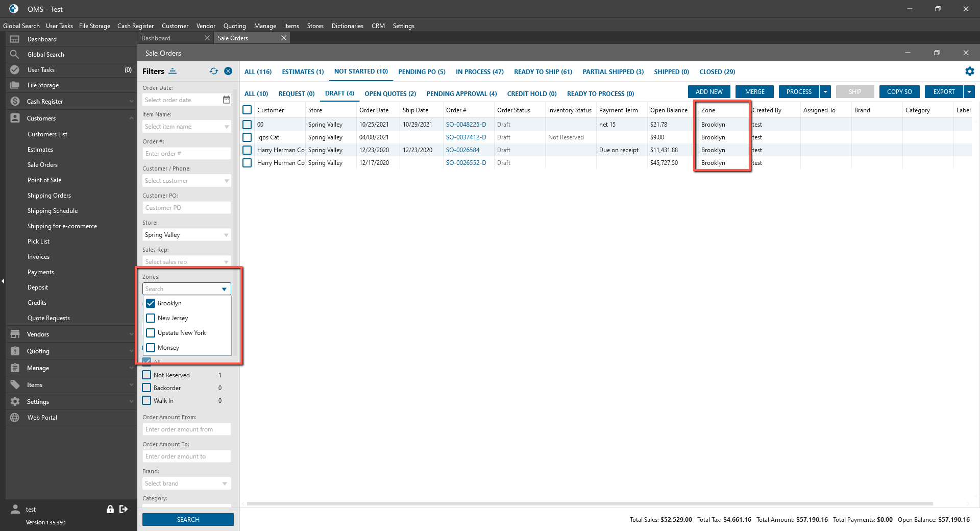Log out using the exit icon

click(124, 509)
